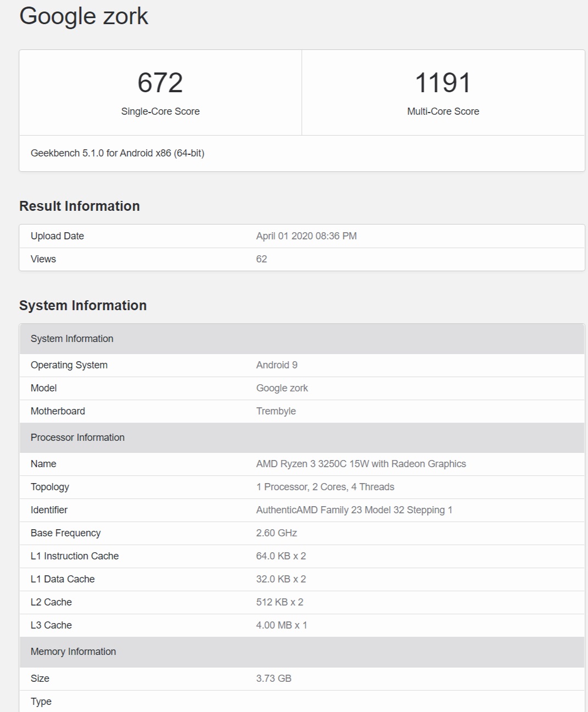Select the Multi-Core Score label

[443, 111]
